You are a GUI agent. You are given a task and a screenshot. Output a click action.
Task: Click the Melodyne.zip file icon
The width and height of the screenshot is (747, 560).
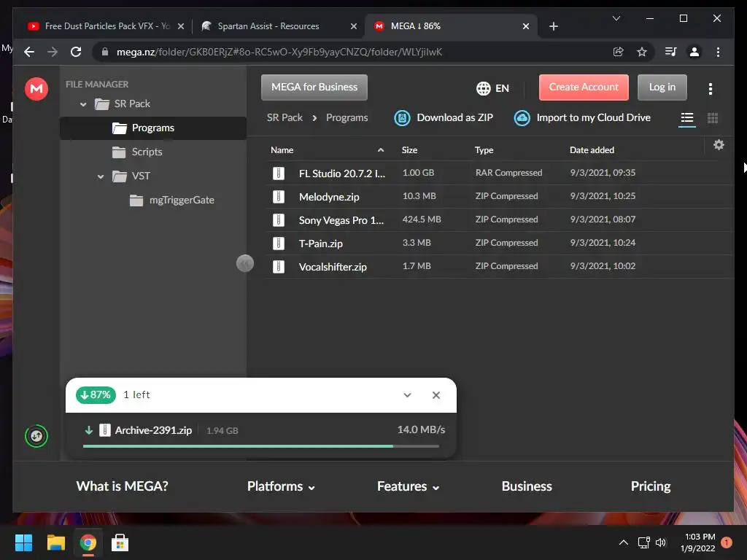pos(279,197)
